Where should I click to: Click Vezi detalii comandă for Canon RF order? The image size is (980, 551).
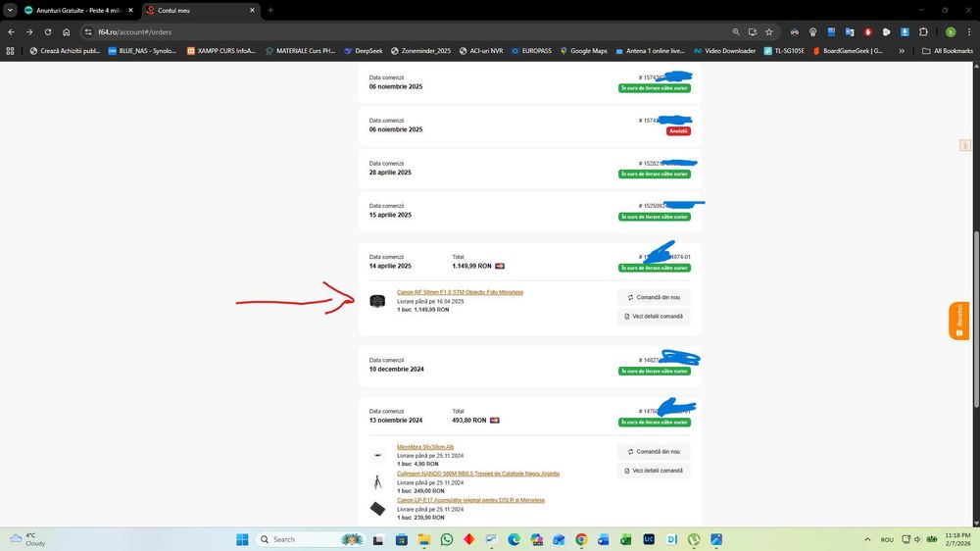coord(654,317)
